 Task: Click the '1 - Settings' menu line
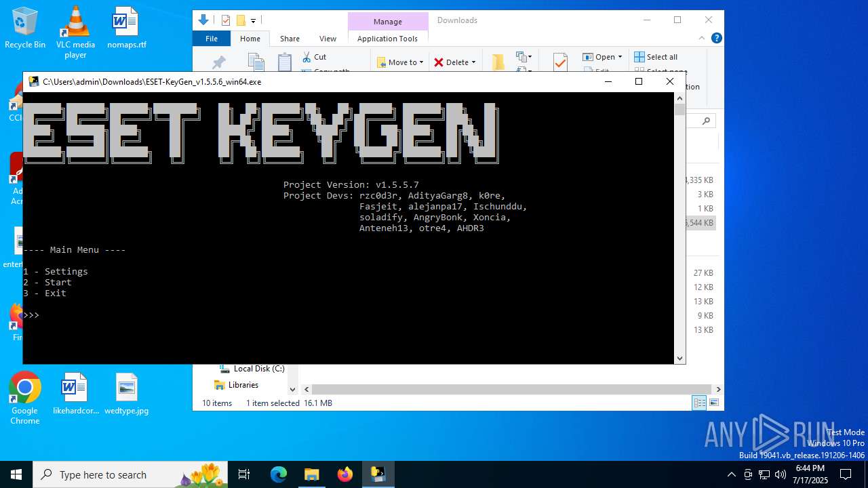pyautogui.click(x=56, y=271)
